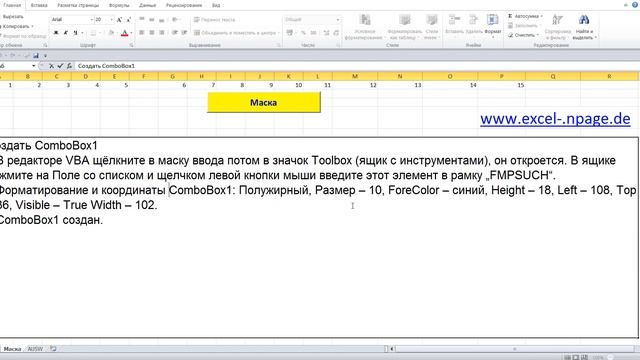
Task: Open the Рецензирование ribbon tab
Action: click(x=184, y=5)
